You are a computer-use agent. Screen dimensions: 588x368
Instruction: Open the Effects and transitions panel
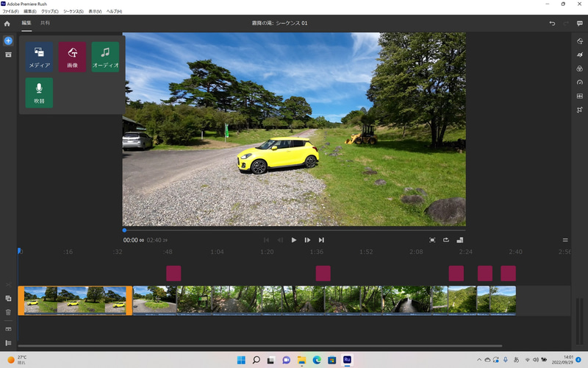[x=580, y=54]
